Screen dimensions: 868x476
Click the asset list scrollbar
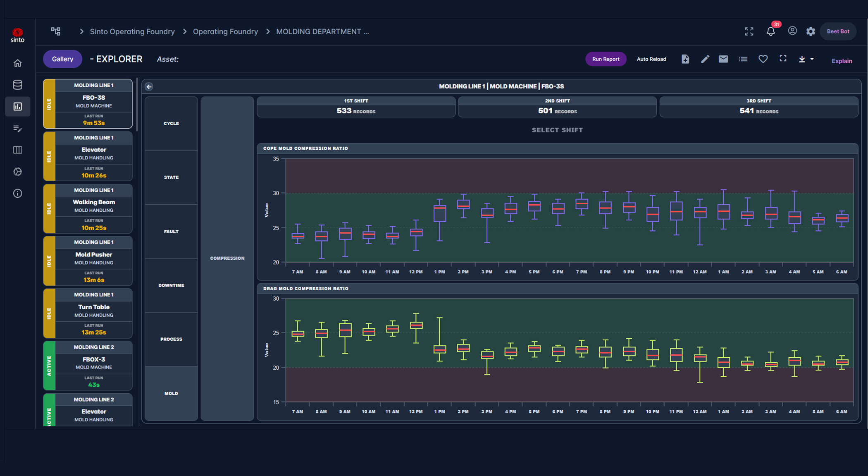click(137, 105)
